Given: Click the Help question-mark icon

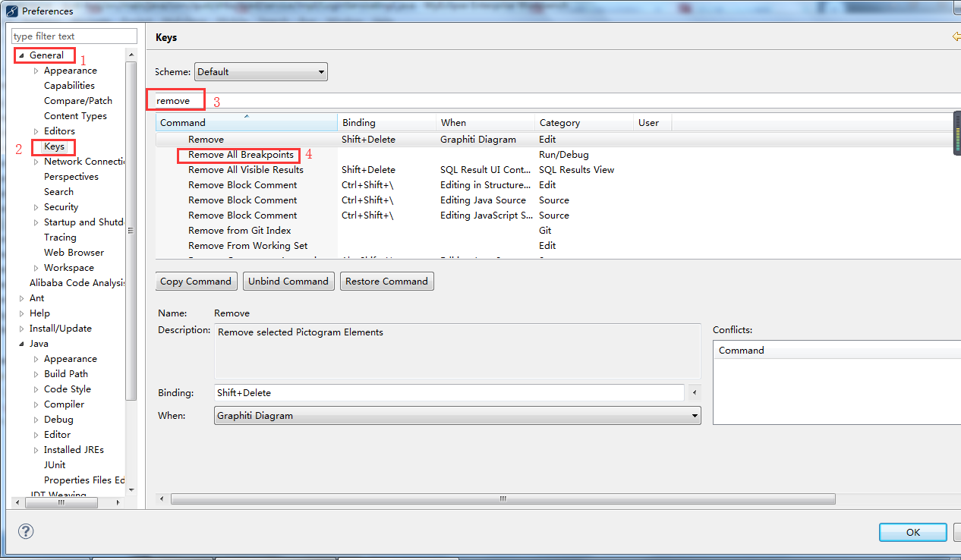Looking at the screenshot, I should pos(25,531).
